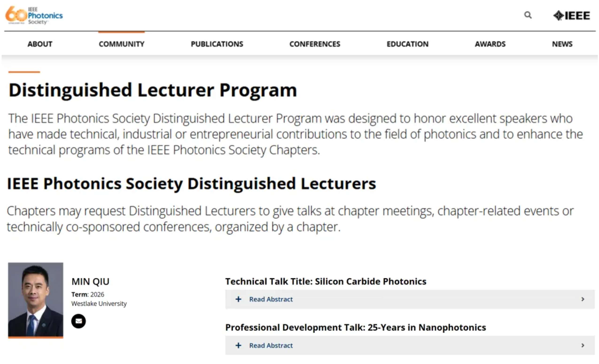Open the About menu
Viewport: 599px width, 364px height.
coord(40,44)
